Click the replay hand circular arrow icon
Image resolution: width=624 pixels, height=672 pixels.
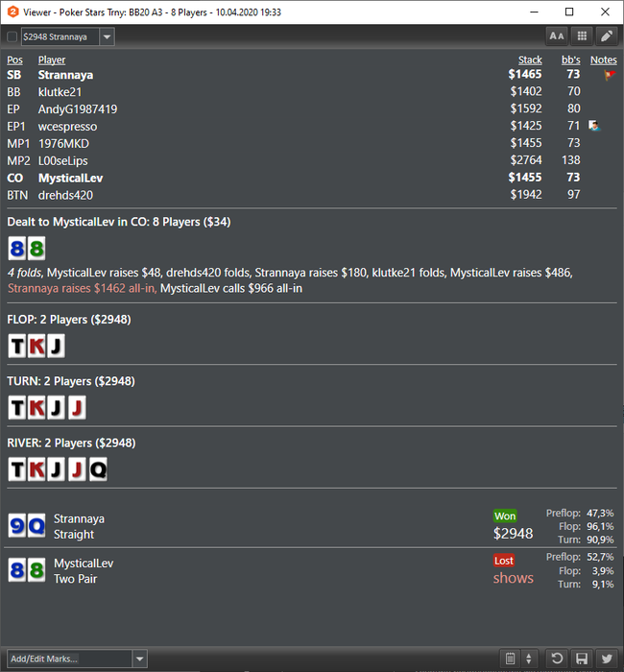557,659
